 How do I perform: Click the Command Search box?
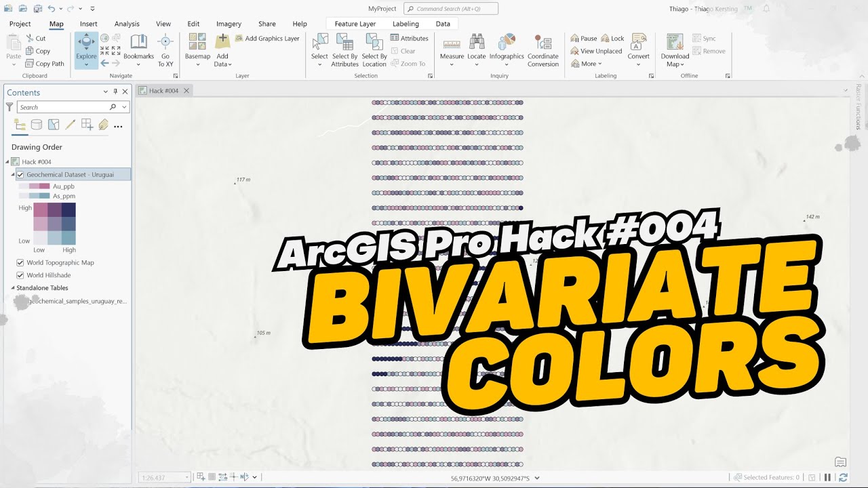tap(451, 8)
